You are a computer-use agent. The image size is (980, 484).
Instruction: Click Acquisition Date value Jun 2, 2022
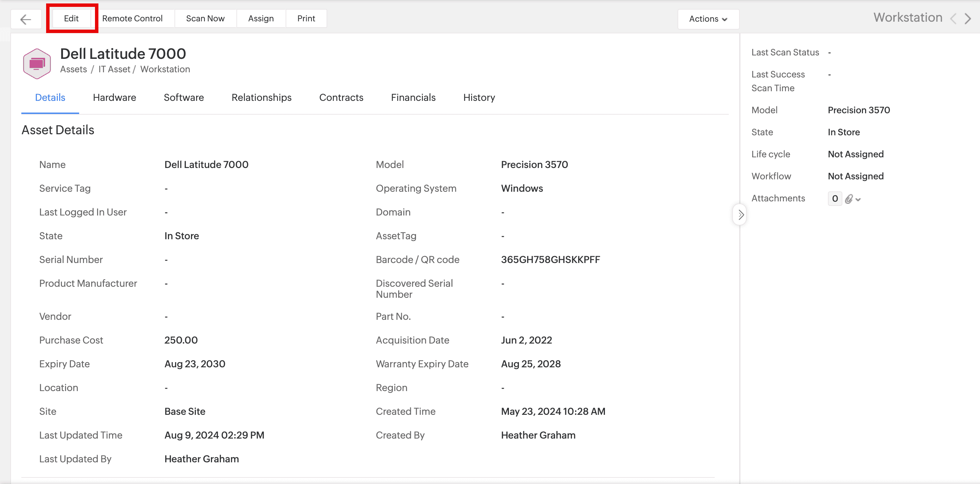[526, 340]
